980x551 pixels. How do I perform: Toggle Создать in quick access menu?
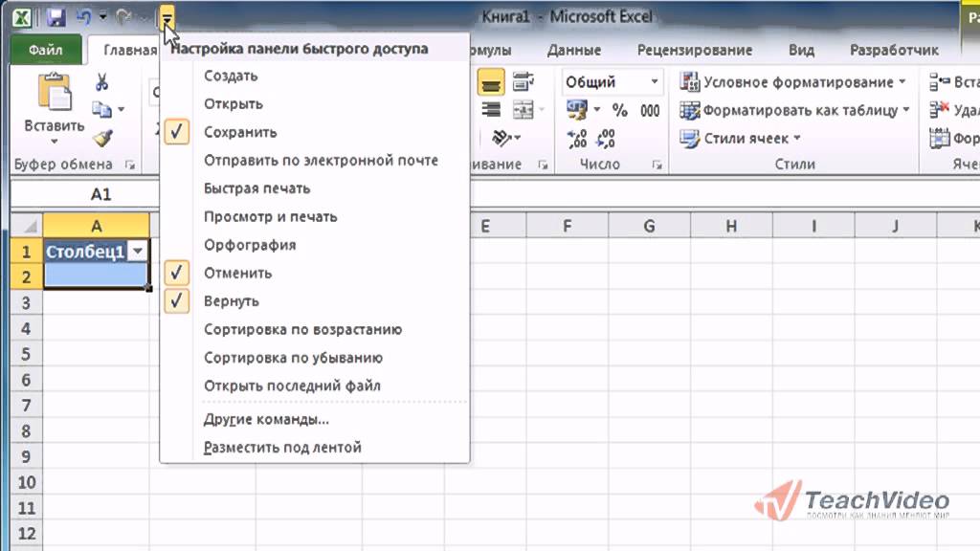pyautogui.click(x=315, y=76)
